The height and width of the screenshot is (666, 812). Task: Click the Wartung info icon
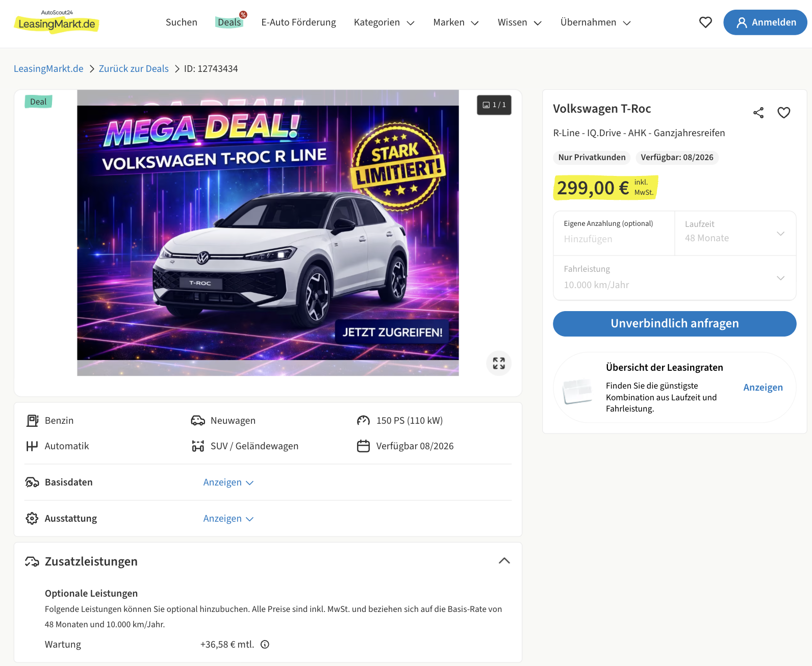(265, 645)
